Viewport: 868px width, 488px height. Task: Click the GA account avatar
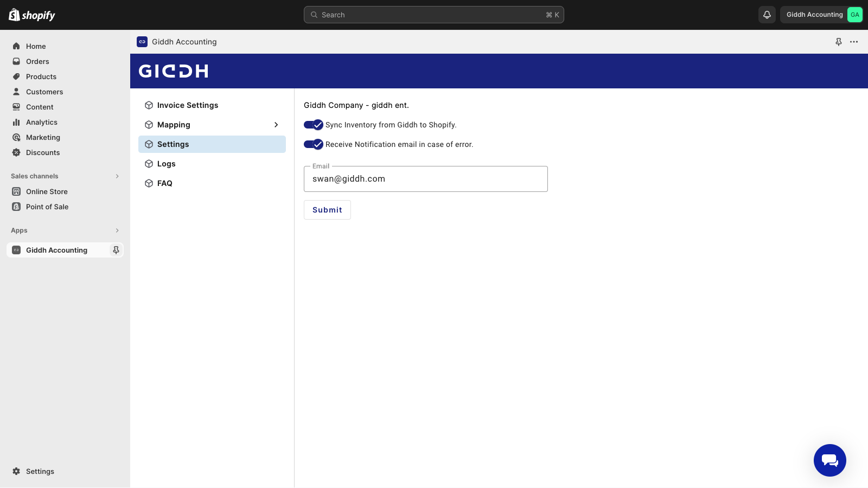click(855, 15)
